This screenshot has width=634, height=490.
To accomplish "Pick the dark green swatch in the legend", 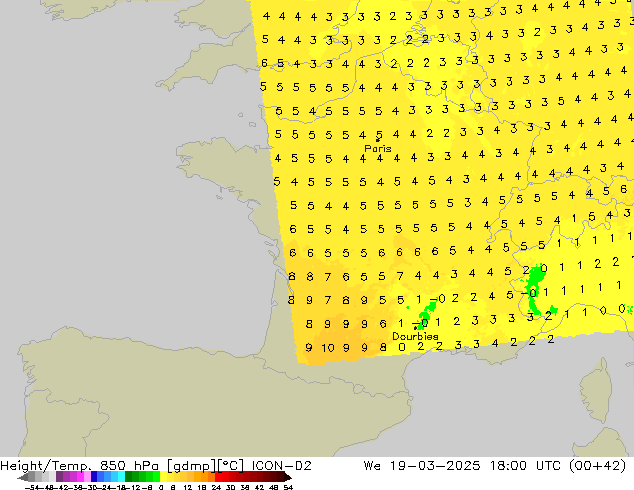I will (129, 477).
